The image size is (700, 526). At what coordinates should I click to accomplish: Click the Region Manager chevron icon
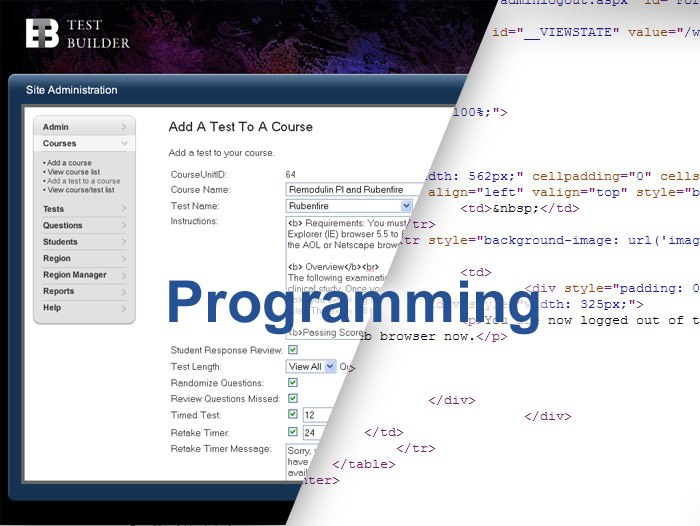pos(124,275)
